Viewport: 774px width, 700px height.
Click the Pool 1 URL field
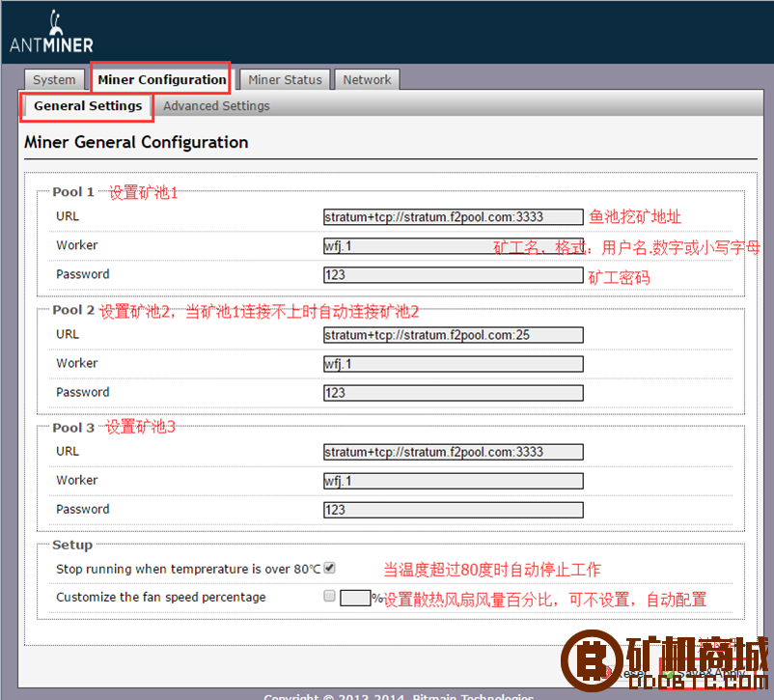click(x=454, y=217)
